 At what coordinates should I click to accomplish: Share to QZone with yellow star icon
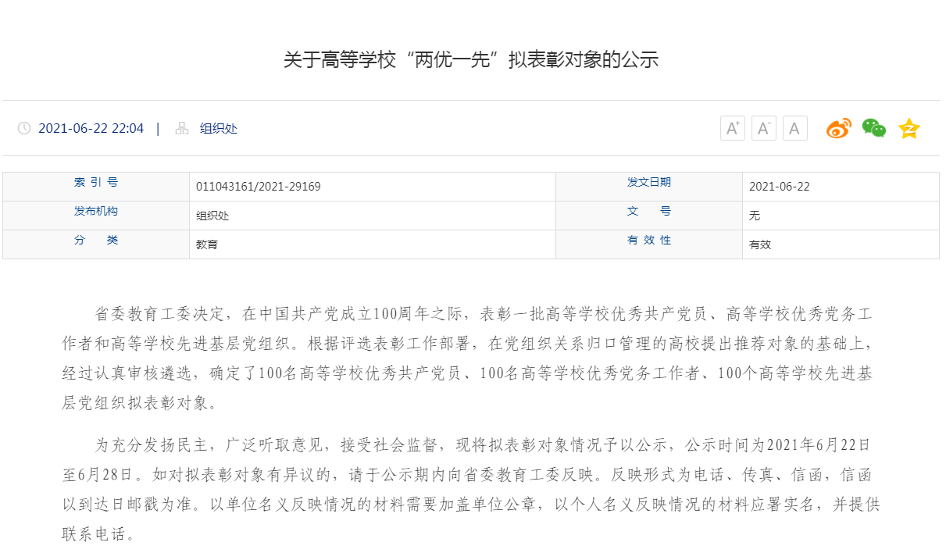coord(909,128)
